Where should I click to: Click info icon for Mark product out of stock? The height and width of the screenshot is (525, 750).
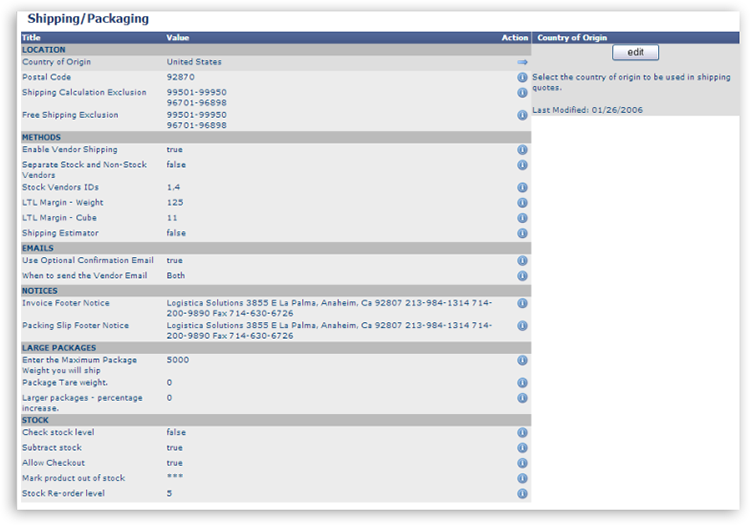point(522,479)
